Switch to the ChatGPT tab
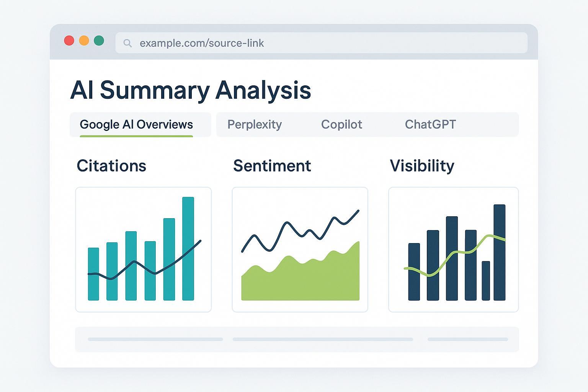Image resolution: width=588 pixels, height=392 pixels. [430, 124]
